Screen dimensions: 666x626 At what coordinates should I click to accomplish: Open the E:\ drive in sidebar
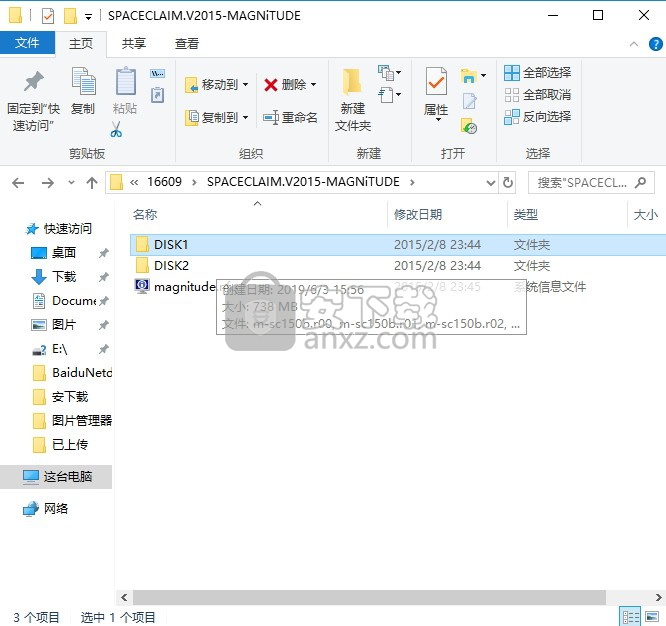tap(50, 349)
